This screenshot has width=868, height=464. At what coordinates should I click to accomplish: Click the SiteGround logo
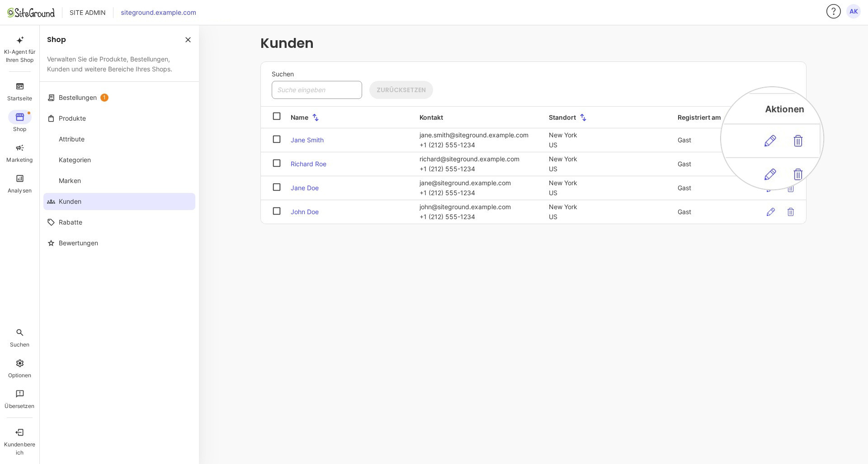click(31, 12)
